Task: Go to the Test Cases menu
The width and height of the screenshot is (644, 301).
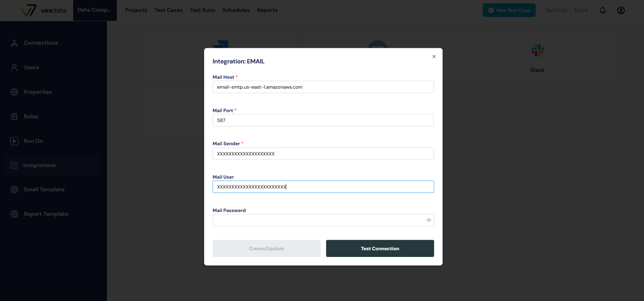Action: coord(168,10)
